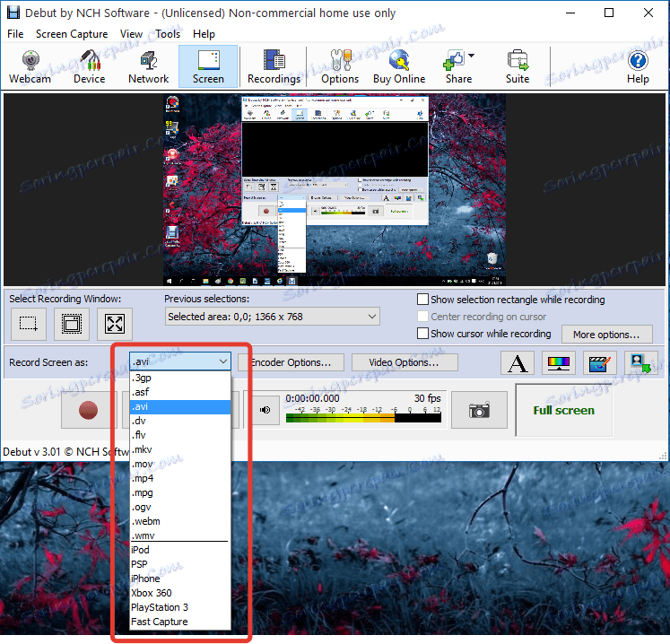
Task: Choose .mkv format from the list
Action: click(180, 449)
